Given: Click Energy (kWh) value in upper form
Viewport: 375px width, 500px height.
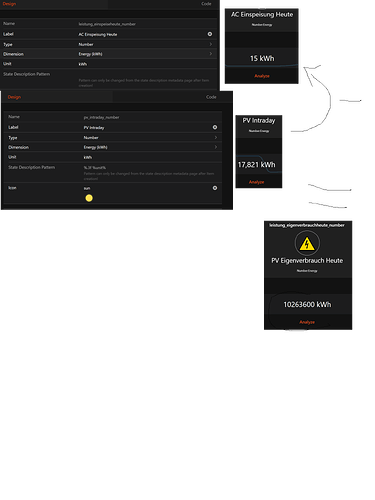Looking at the screenshot, I should [90, 54].
